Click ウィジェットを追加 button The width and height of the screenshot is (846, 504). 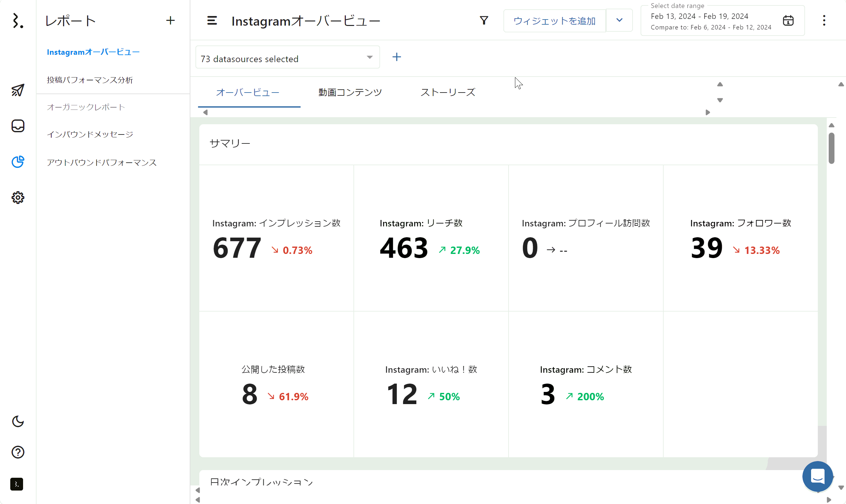coord(554,21)
